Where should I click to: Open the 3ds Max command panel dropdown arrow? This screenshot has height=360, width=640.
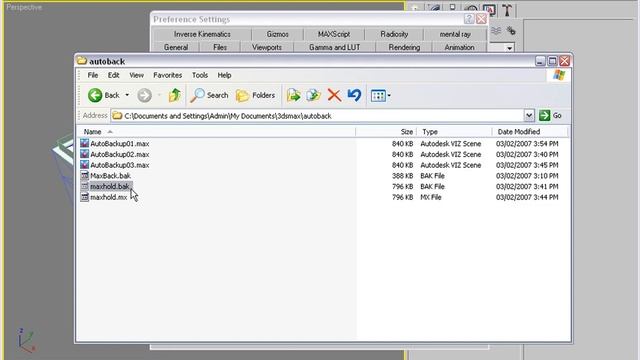click(x=509, y=48)
